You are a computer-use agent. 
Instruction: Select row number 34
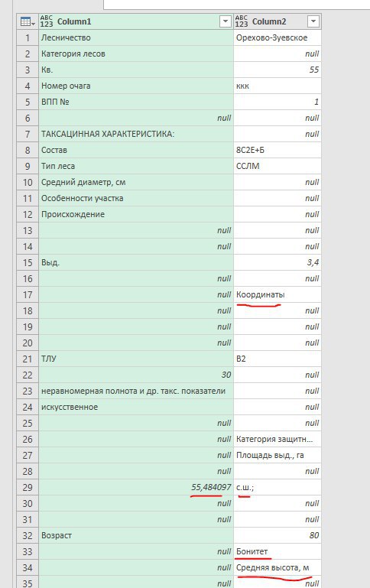click(x=28, y=568)
